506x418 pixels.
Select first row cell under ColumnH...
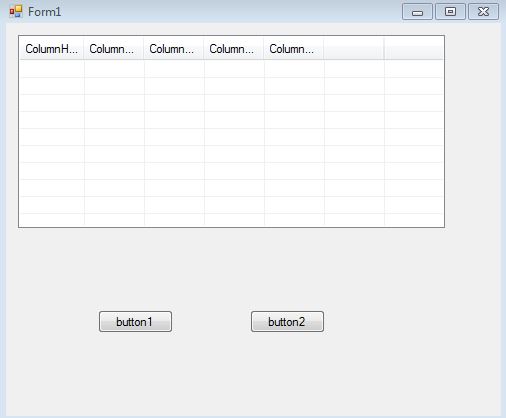[x=52, y=69]
